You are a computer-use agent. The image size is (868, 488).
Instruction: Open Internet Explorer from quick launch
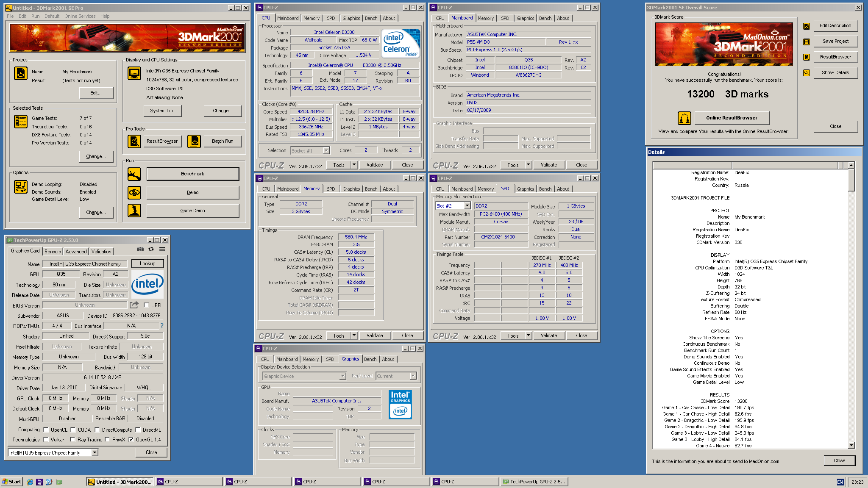[x=30, y=482]
